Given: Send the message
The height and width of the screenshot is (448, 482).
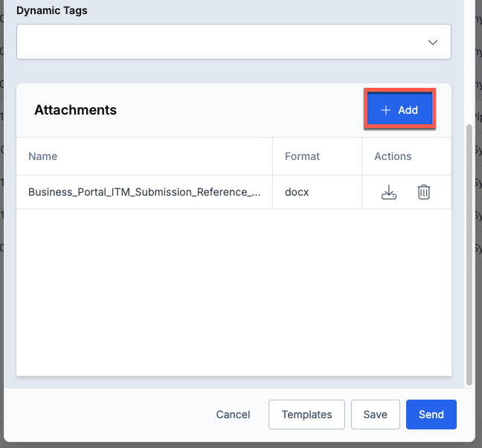Looking at the screenshot, I should tap(431, 415).
